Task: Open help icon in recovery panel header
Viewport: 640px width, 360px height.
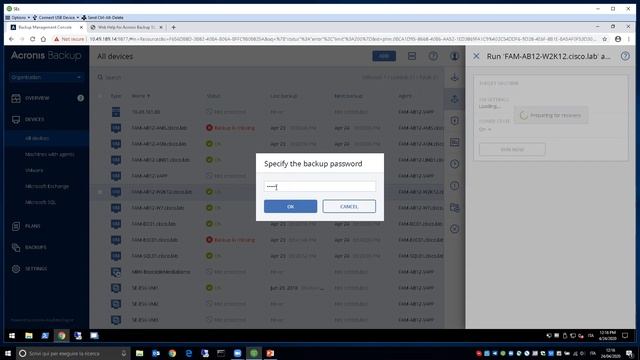Action: (625, 56)
